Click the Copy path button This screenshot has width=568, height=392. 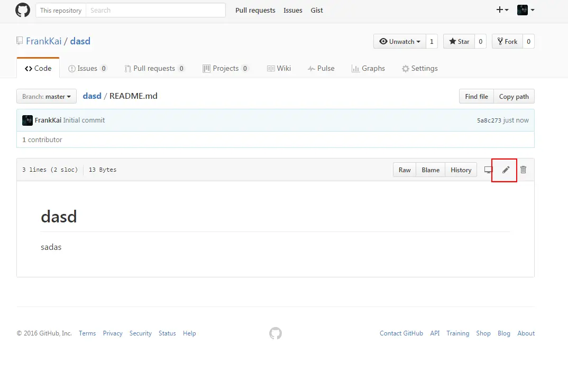(x=514, y=96)
